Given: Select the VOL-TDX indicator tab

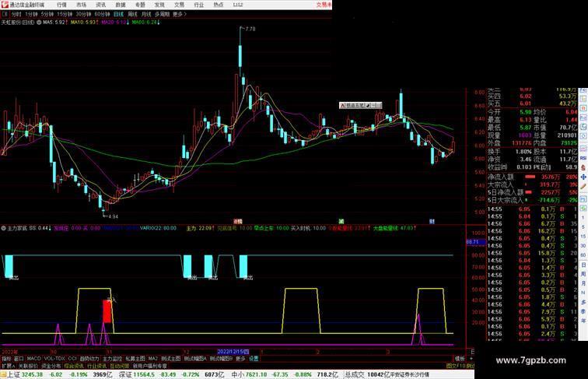Looking at the screenshot, I should pyautogui.click(x=54, y=359).
